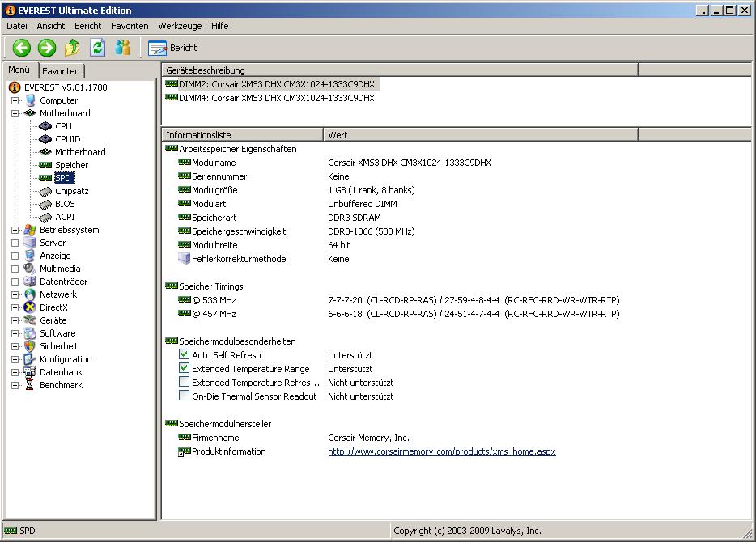Open the Favoriten menu
The height and width of the screenshot is (542, 756).
coord(130,26)
